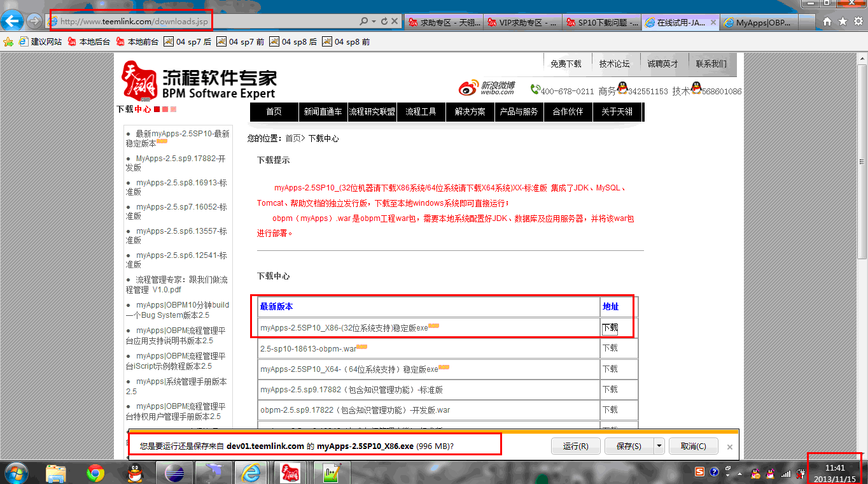Download 2.5-sp10-18613-obpm-.war via 下载 link
Viewport: 868px width, 484px height.
[610, 348]
